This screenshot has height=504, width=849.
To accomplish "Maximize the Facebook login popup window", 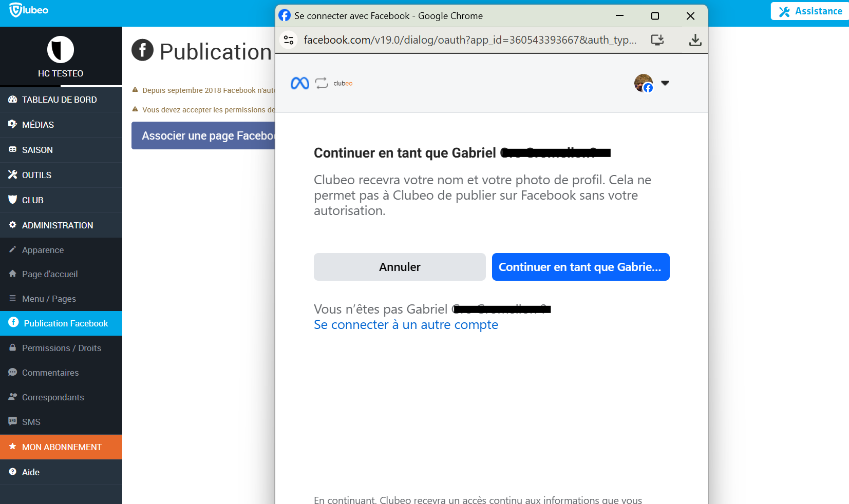I will [655, 16].
